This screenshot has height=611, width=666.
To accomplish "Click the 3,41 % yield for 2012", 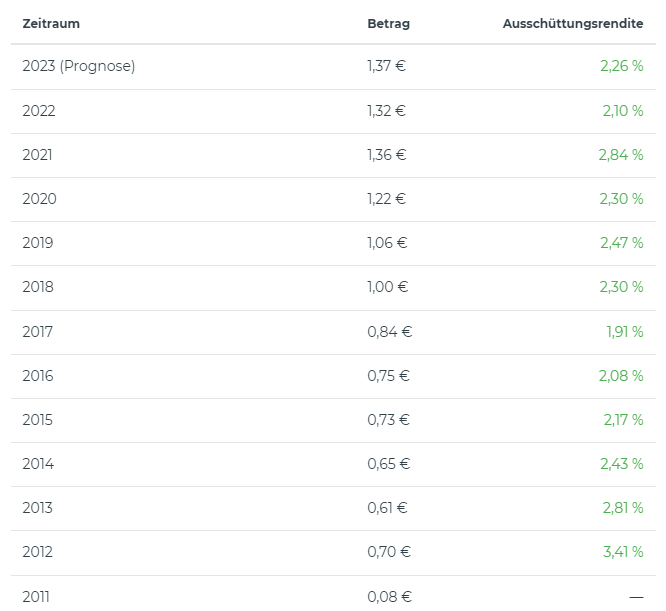I will [x=622, y=552].
